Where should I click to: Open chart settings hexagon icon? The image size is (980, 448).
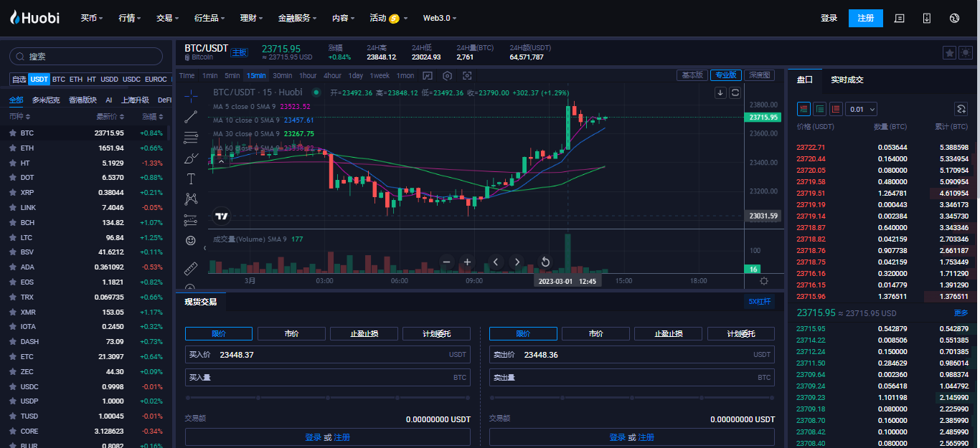coord(448,75)
